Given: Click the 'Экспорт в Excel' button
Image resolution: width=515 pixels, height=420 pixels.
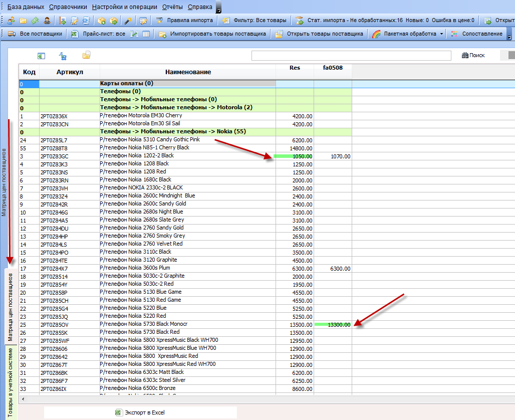Looking at the screenshot, I should [140, 412].
